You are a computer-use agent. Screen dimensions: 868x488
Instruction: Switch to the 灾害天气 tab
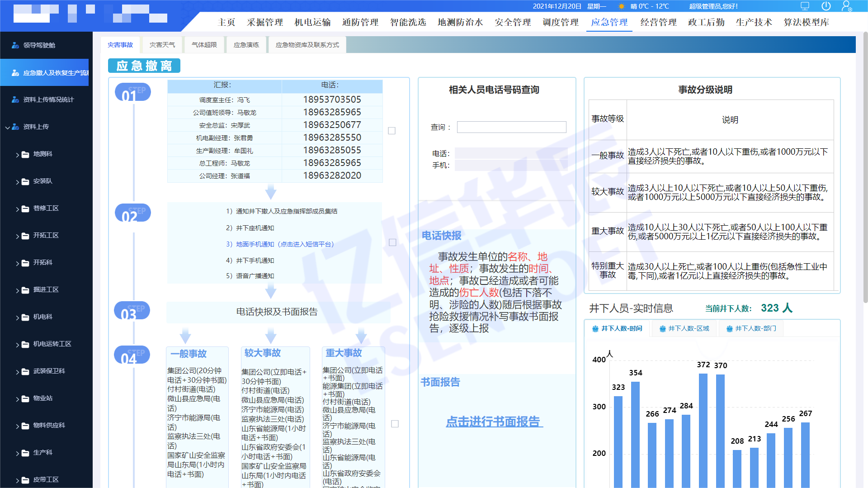point(162,45)
